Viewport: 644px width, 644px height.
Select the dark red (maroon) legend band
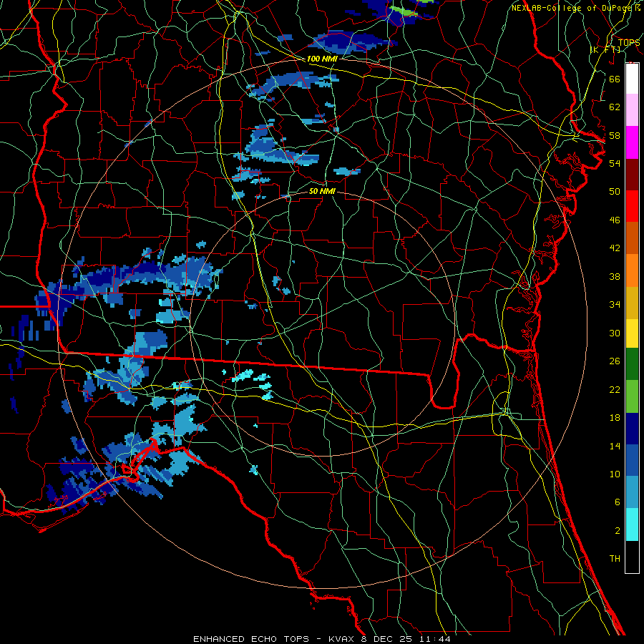(632, 175)
